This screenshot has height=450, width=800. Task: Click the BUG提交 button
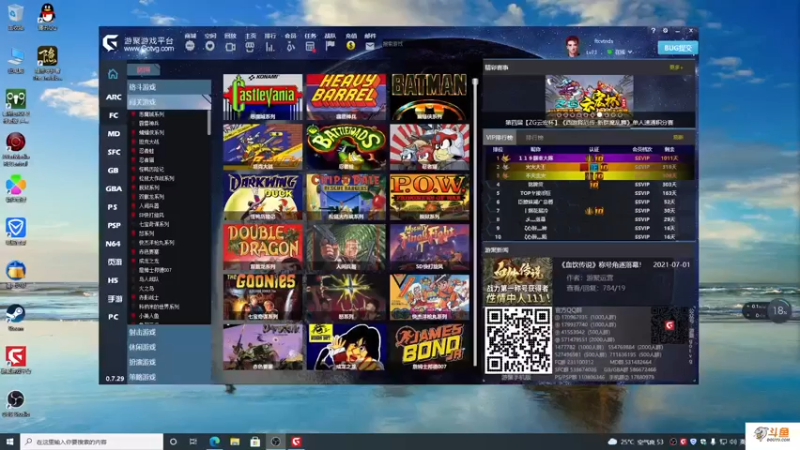coord(678,48)
